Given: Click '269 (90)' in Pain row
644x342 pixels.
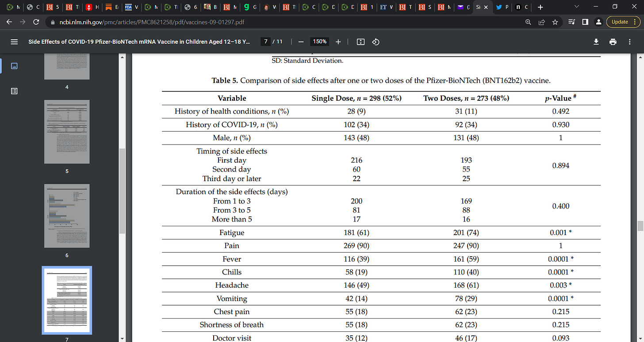Looking at the screenshot, I should tap(356, 246).
